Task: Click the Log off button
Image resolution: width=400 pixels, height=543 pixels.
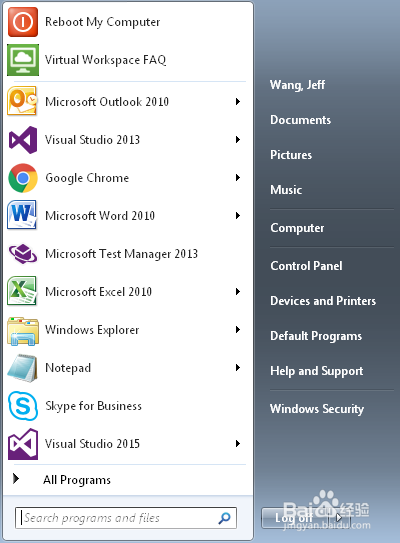Action: coord(295,518)
